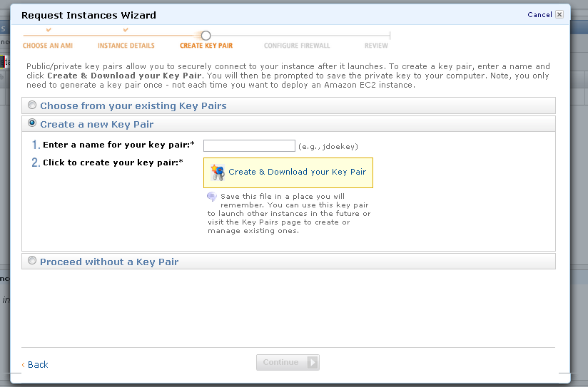This screenshot has height=387, width=588.
Task: Click the key pair icon beside Create & Download
Action: [217, 172]
